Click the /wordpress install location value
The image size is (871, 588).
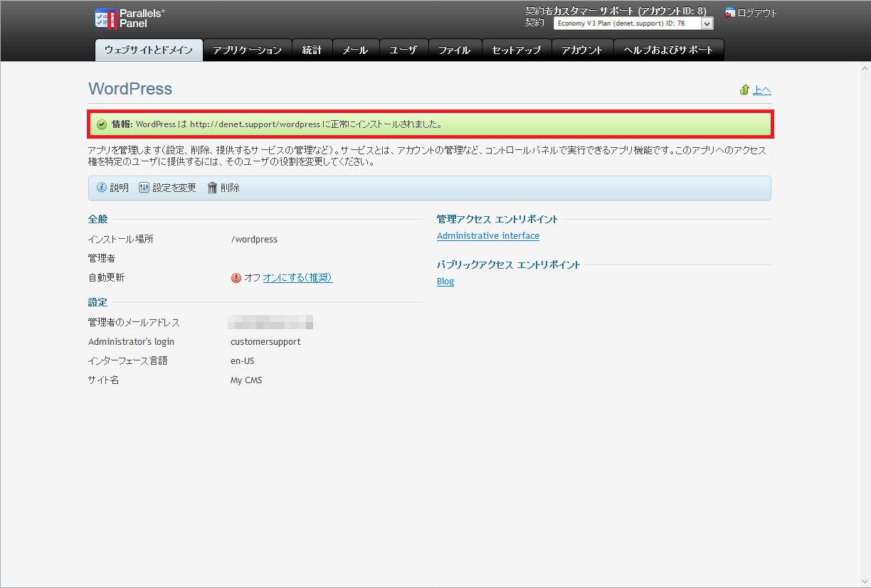[254, 240]
